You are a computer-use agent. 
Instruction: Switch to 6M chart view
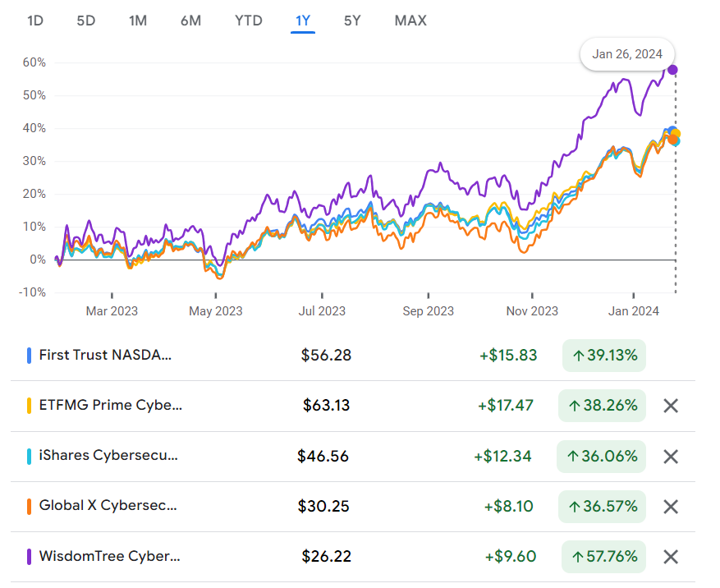coord(190,21)
